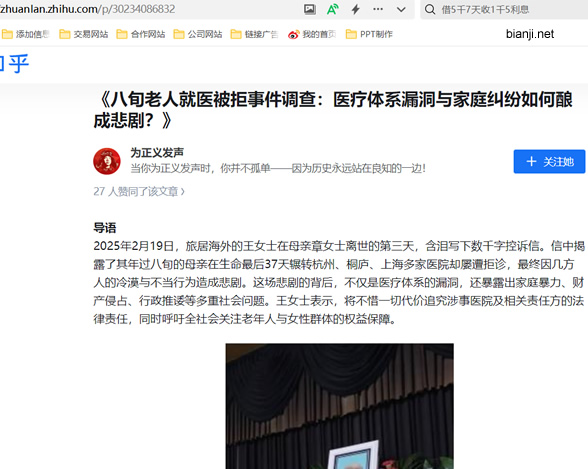Viewport: 588px width, 469px height.
Task: Open the Weibo 我的首页 bookmark
Action: 312,34
